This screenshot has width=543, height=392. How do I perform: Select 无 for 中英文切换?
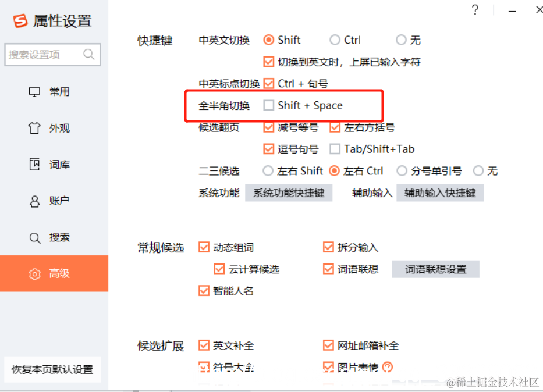(x=401, y=40)
